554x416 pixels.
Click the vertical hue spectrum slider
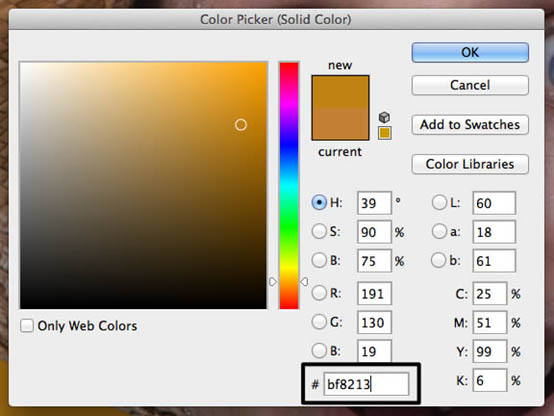pyautogui.click(x=289, y=186)
